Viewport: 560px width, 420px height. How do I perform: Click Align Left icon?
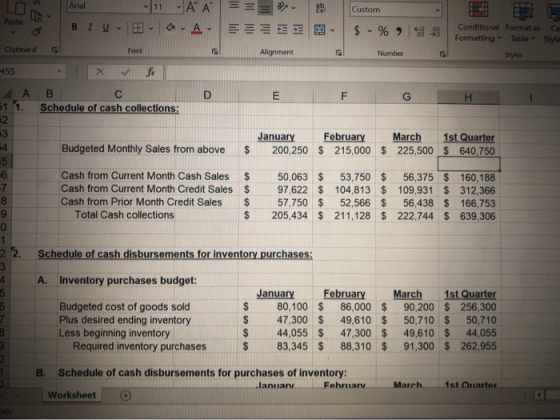point(233,29)
